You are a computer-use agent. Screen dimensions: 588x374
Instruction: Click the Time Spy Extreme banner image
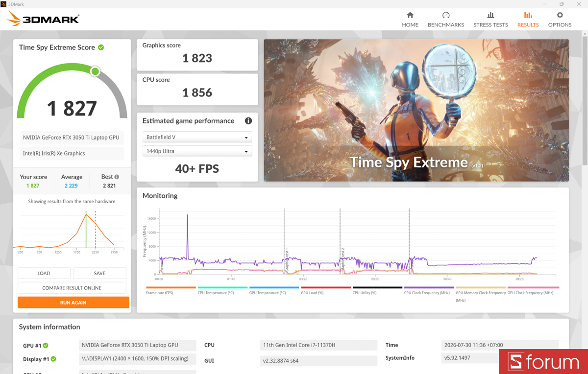[x=416, y=111]
